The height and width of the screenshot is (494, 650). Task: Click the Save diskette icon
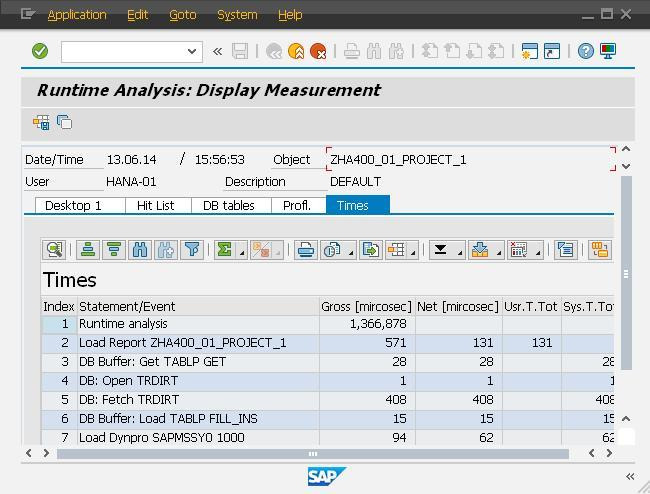[x=240, y=51]
